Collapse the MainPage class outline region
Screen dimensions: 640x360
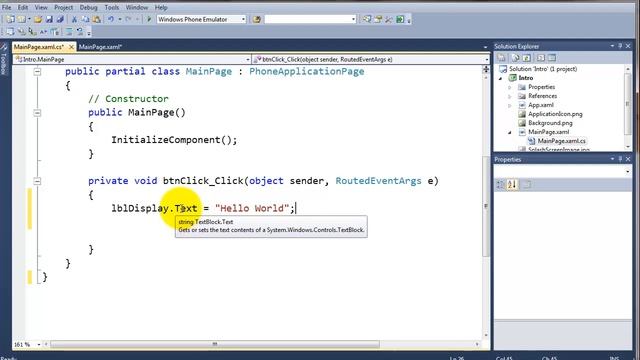point(37,72)
